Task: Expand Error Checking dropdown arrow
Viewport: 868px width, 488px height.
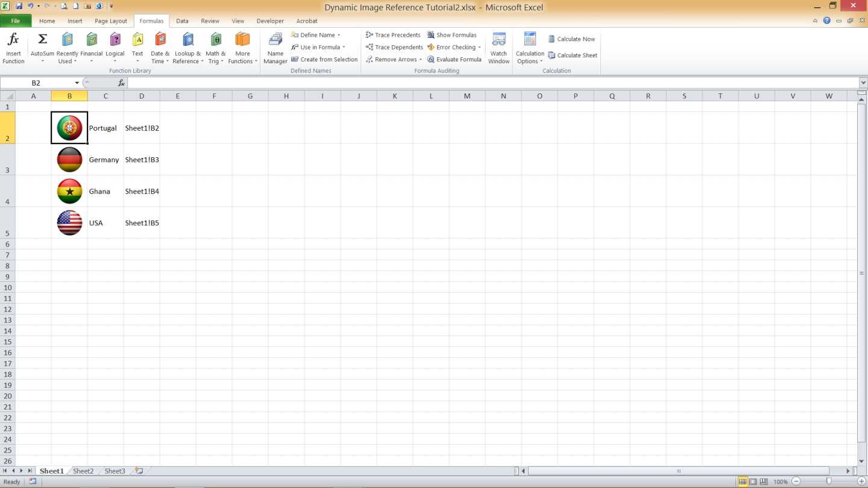Action: pyautogui.click(x=479, y=47)
